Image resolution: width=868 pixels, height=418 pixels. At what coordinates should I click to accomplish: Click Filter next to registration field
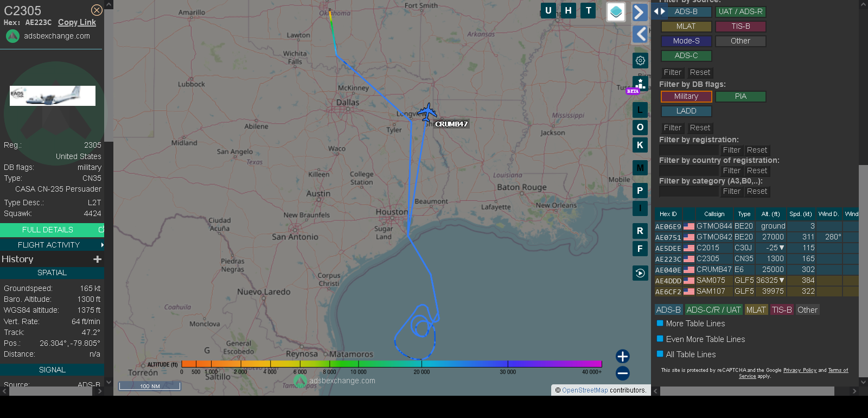[x=731, y=150]
